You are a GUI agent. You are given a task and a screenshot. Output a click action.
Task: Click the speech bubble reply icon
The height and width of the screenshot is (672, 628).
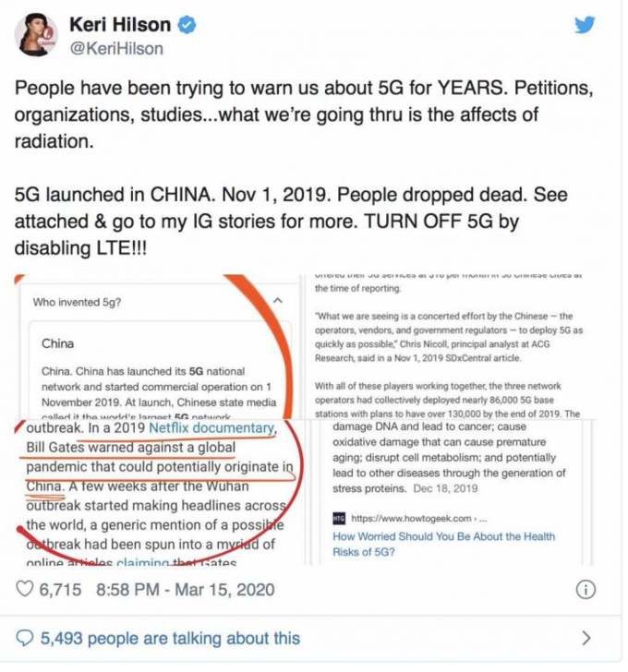[x=26, y=637]
